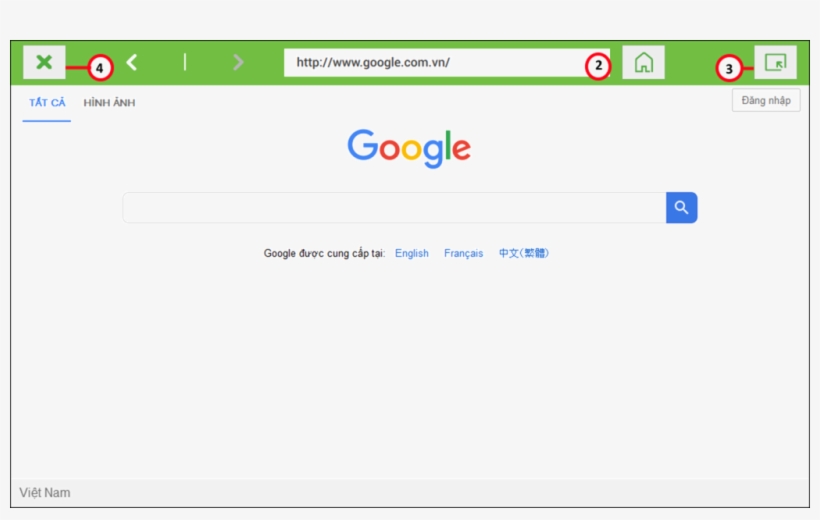Focus the Google search box
This screenshot has width=820, height=520.
[394, 208]
